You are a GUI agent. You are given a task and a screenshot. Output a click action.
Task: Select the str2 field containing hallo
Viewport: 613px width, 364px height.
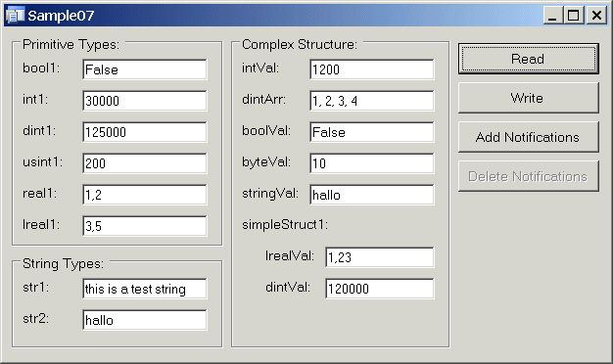(x=145, y=320)
